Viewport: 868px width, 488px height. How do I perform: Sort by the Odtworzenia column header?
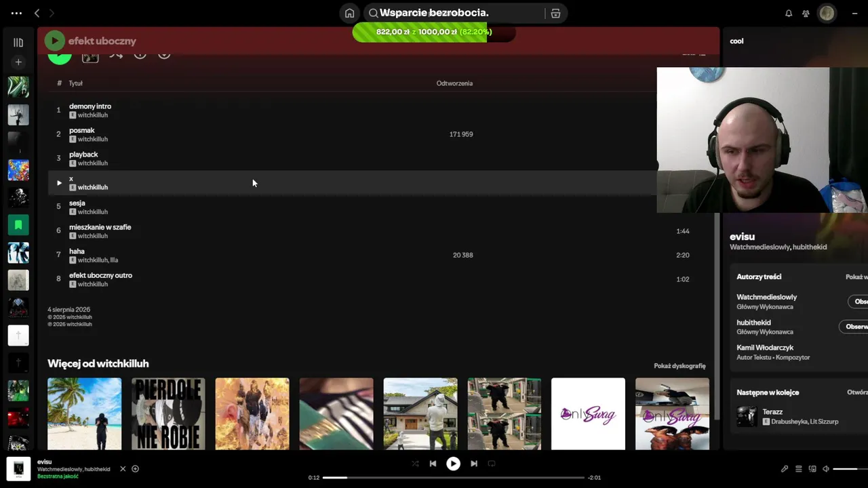coord(454,83)
